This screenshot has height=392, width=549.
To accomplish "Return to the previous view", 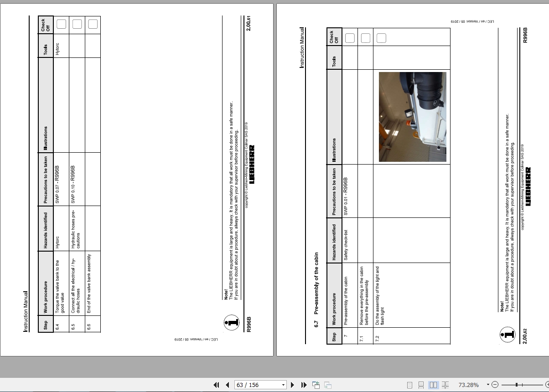I will click(x=316, y=385).
